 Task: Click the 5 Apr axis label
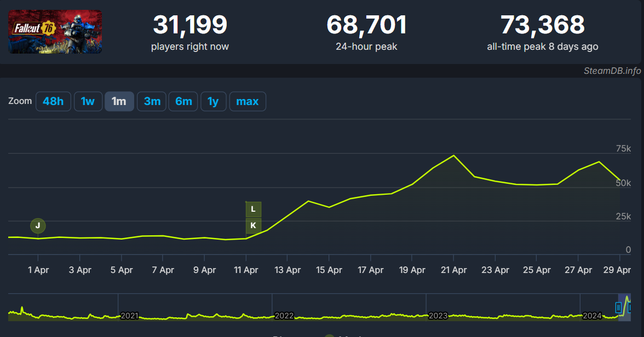point(122,270)
